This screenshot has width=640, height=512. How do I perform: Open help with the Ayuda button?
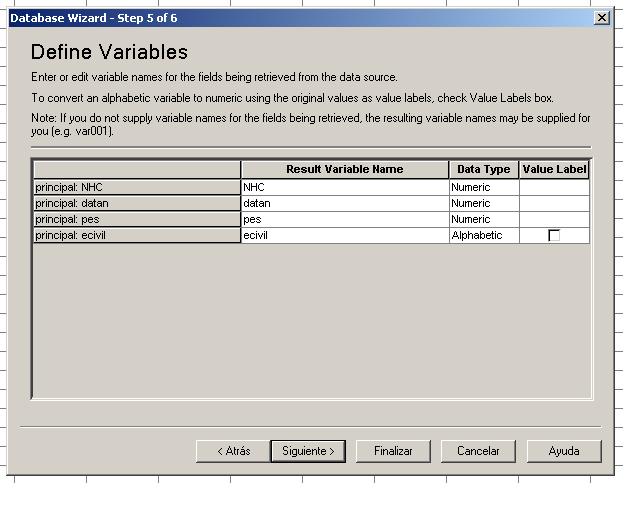[x=564, y=451]
